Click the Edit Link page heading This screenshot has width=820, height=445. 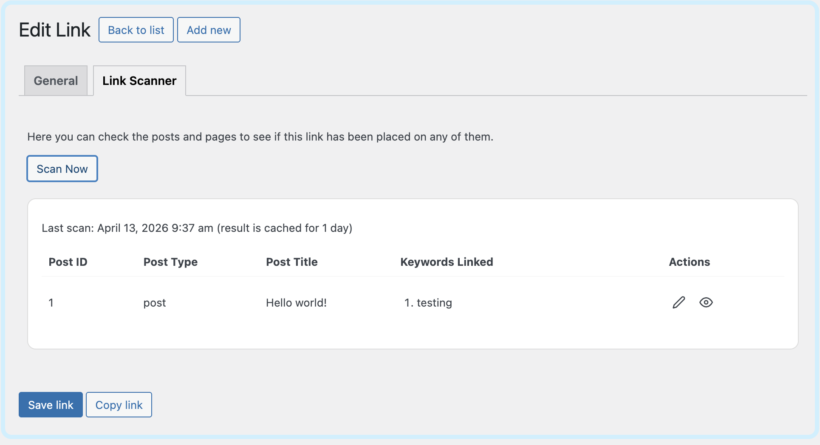[x=54, y=30]
